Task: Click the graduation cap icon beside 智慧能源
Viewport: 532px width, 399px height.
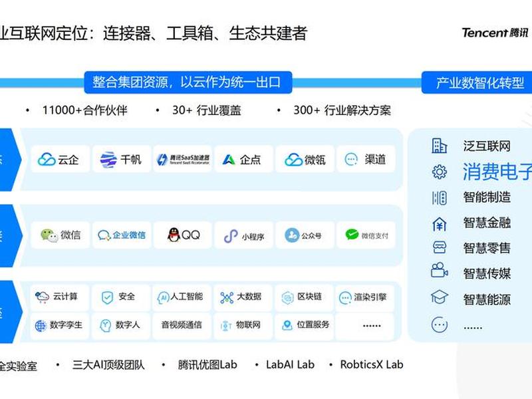Action: click(x=440, y=297)
